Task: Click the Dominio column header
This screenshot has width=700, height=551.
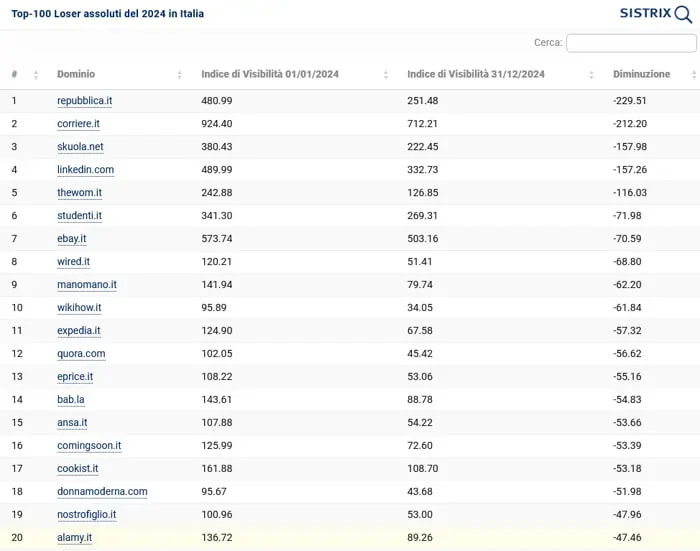Action: 76,74
